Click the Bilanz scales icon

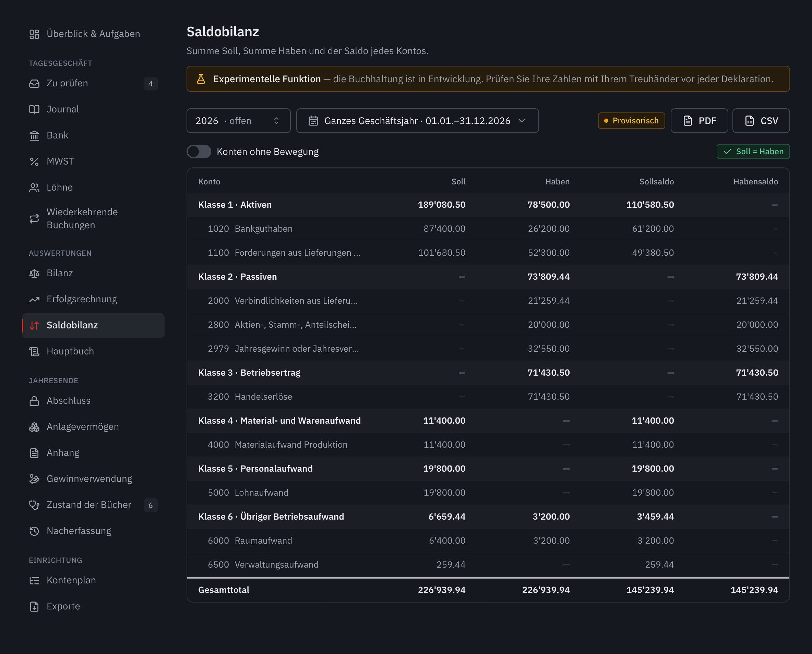[34, 274]
